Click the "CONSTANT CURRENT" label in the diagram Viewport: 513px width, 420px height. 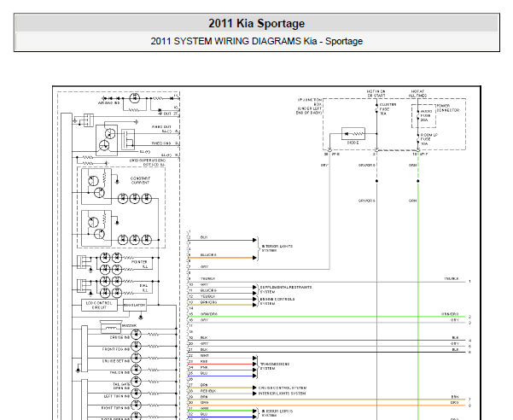[140, 181]
